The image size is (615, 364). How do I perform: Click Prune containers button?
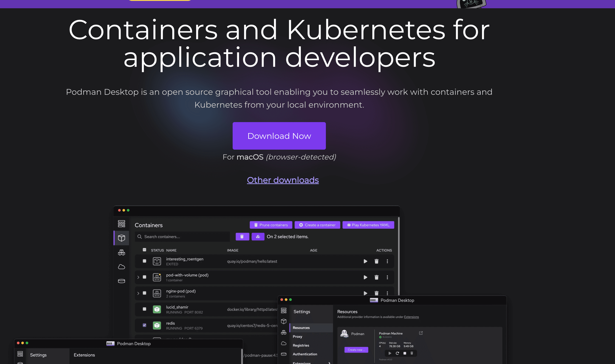point(271,225)
